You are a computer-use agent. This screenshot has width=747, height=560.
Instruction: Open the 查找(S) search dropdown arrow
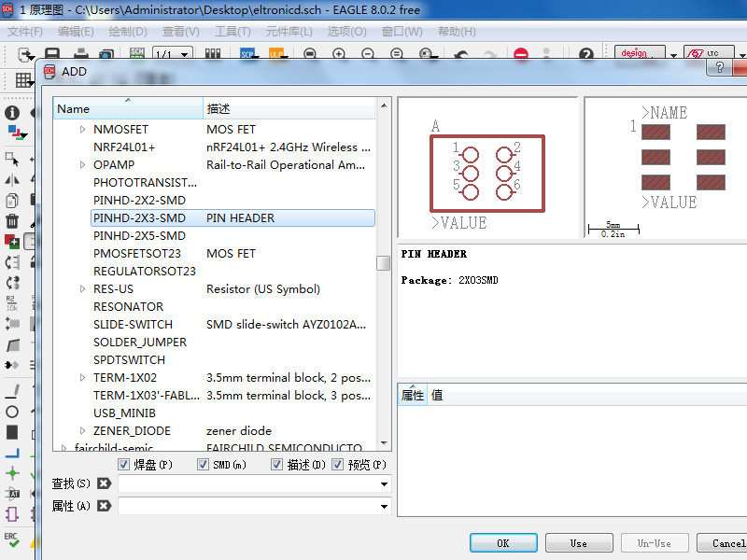tap(384, 484)
